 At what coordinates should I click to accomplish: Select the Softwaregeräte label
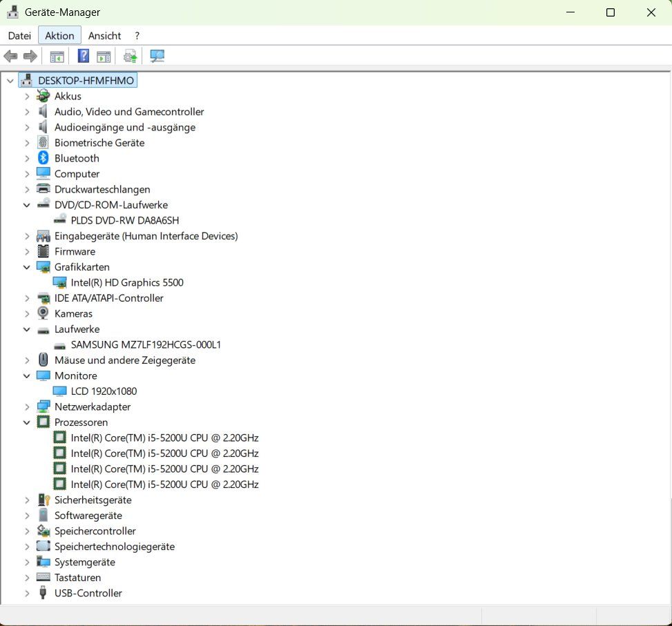click(x=88, y=515)
